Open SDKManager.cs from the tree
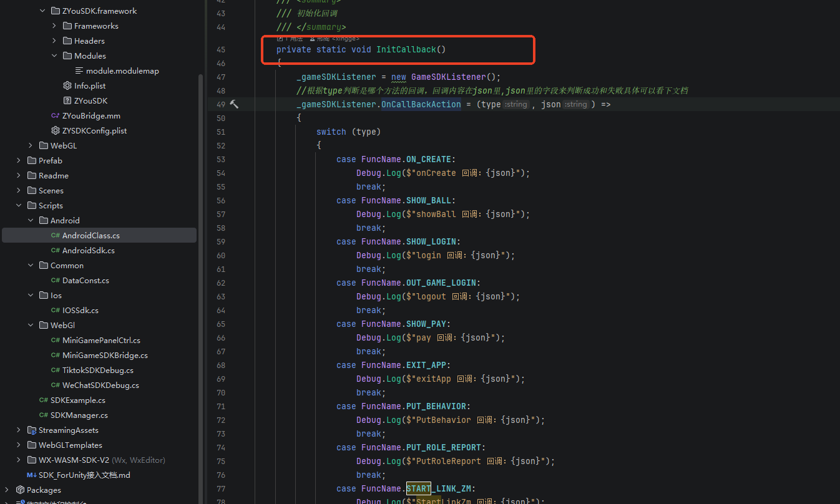Screen dimensions: 840x504 coord(79,415)
